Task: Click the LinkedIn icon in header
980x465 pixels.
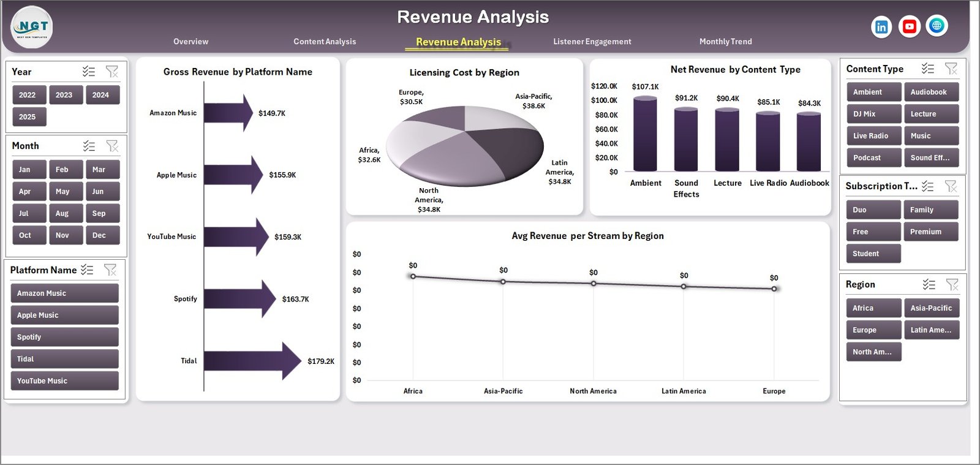Action: [881, 27]
